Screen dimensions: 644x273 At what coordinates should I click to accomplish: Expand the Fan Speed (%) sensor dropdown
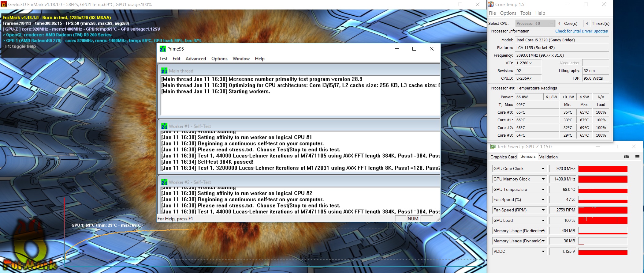click(x=543, y=199)
